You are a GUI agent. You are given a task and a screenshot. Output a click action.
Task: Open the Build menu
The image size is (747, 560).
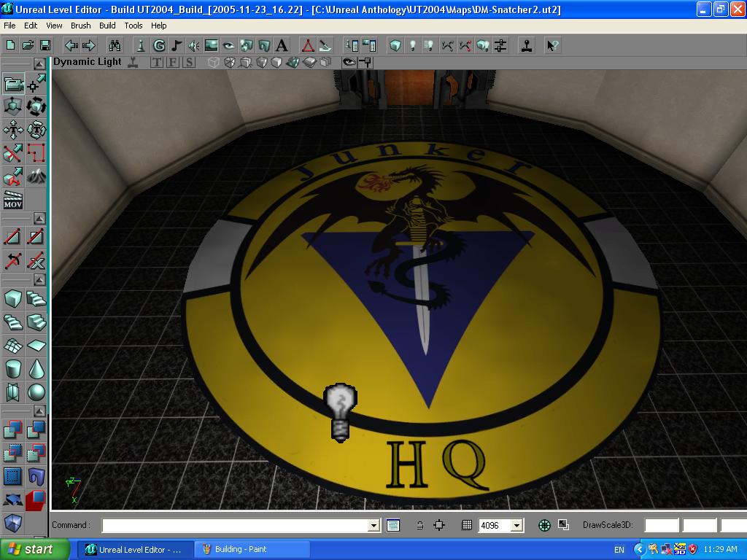(x=107, y=26)
